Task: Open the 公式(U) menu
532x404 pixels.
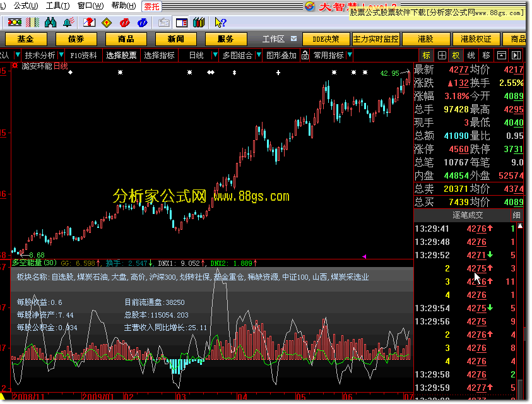Action: 26,6
